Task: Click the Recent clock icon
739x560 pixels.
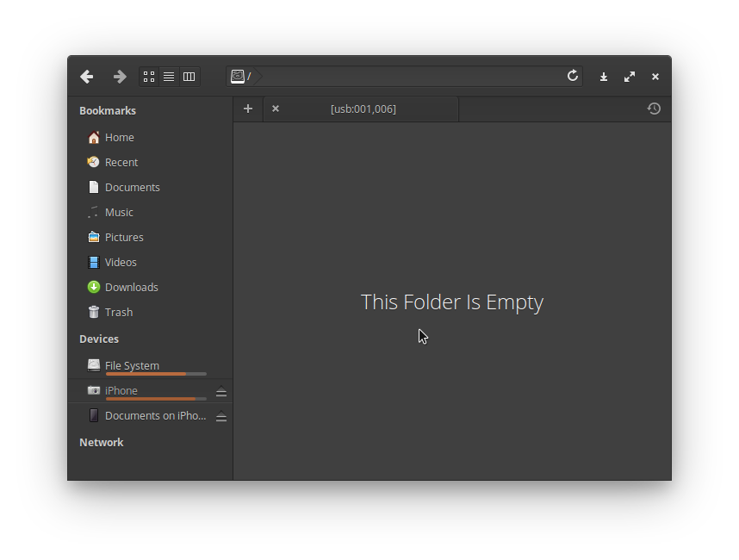Action: tap(94, 162)
